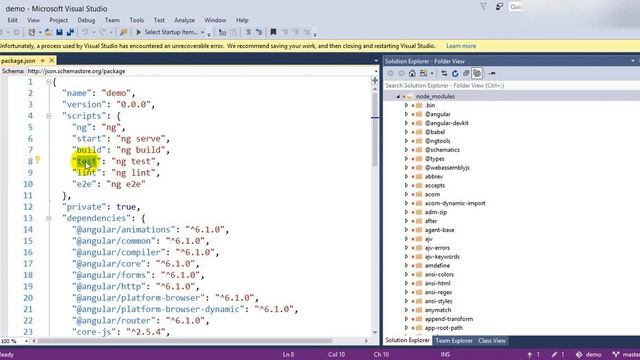Viewport: 640px width, 360px height.
Task: Click the Collapse All icon in Solution Explorer
Action: (466, 73)
